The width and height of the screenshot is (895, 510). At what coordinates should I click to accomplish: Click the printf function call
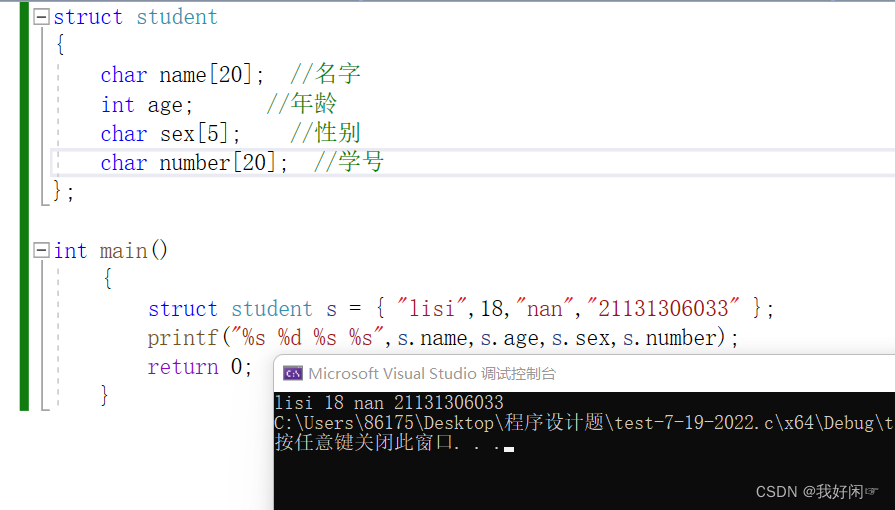pyautogui.click(x=183, y=338)
